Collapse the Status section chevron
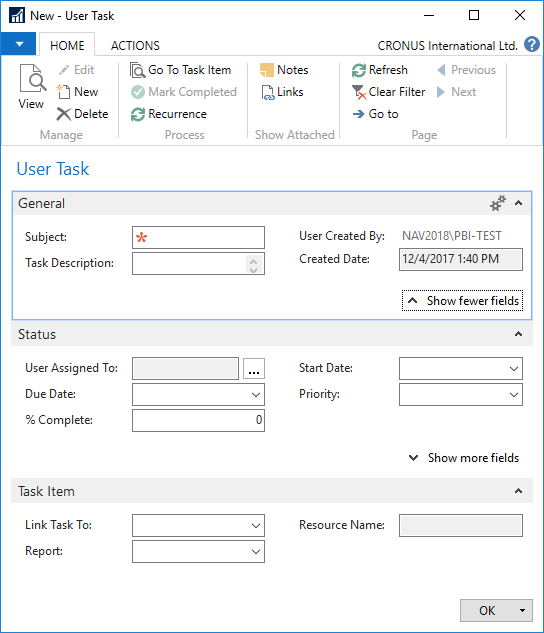This screenshot has width=544, height=633. 519,334
